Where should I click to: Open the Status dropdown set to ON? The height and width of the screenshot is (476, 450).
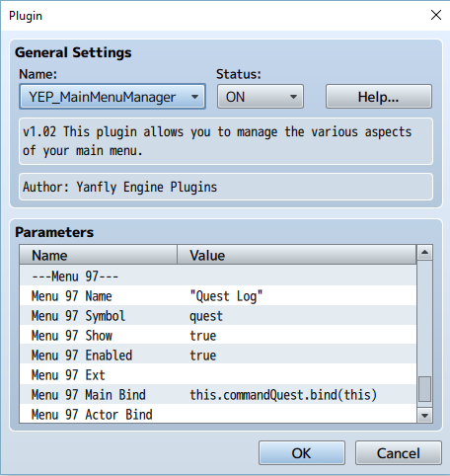point(261,97)
